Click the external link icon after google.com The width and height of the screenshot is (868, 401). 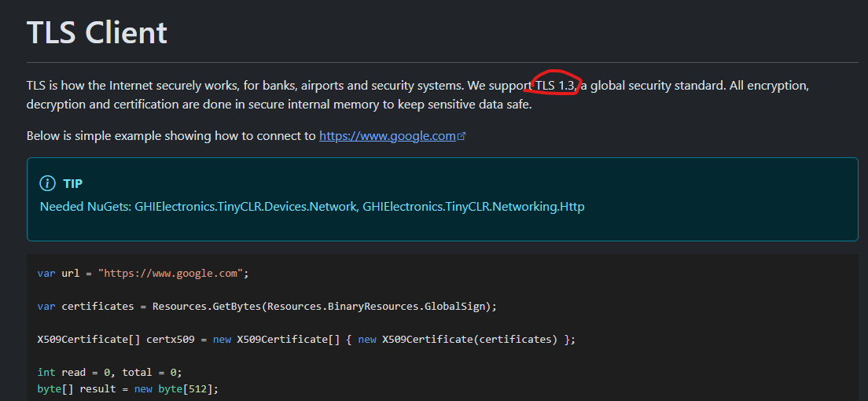click(x=462, y=136)
